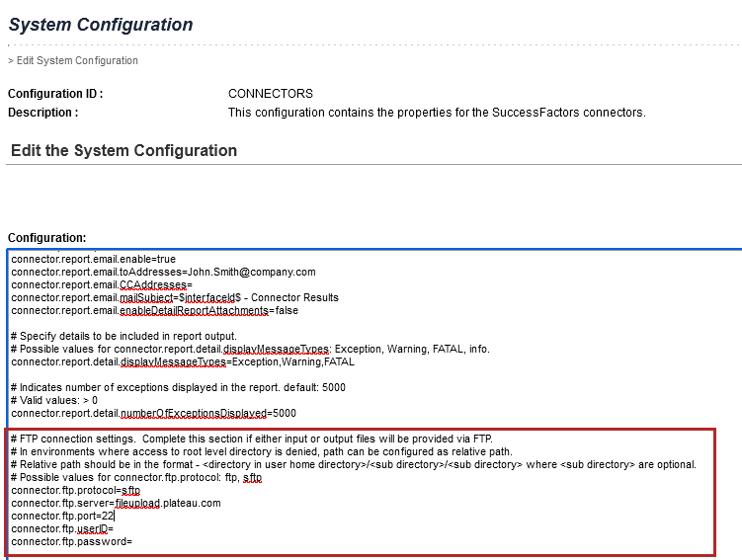The width and height of the screenshot is (742, 560).
Task: Click the System Configuration page title
Action: [101, 25]
